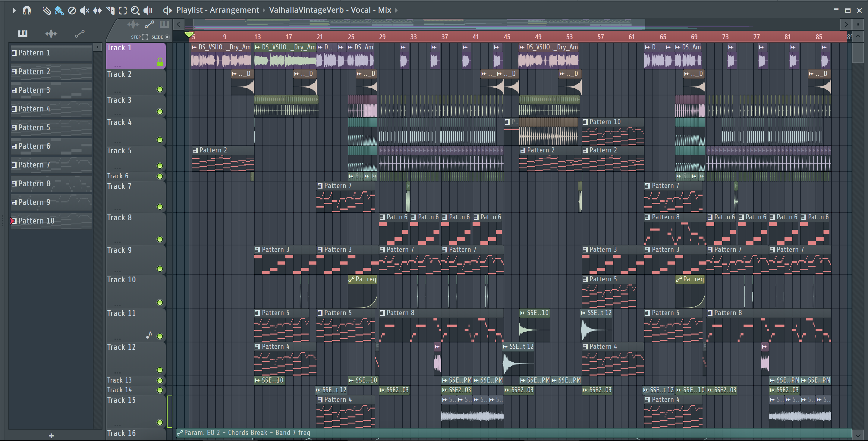868x441 pixels.
Task: Select Pattern 7 in the picker
Action: 51,165
